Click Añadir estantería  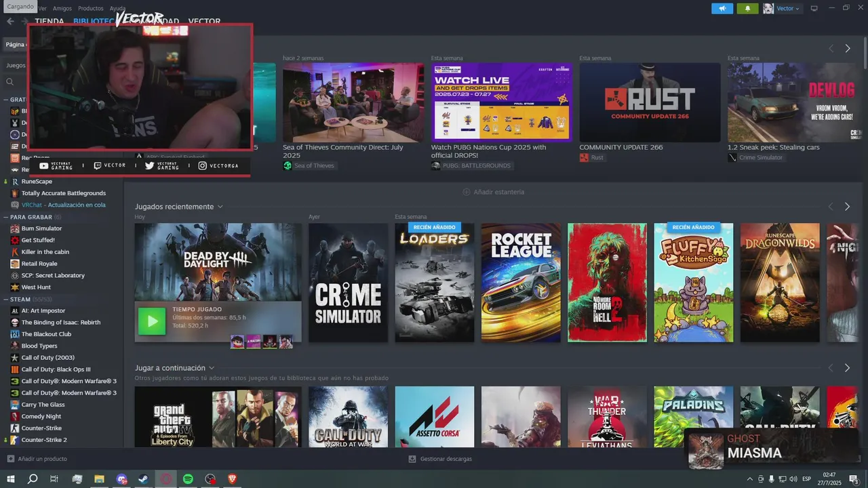coord(493,192)
